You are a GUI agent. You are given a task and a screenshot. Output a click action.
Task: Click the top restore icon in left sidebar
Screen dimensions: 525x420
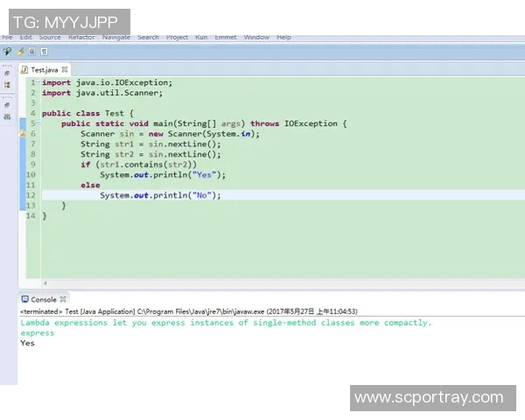point(7,73)
